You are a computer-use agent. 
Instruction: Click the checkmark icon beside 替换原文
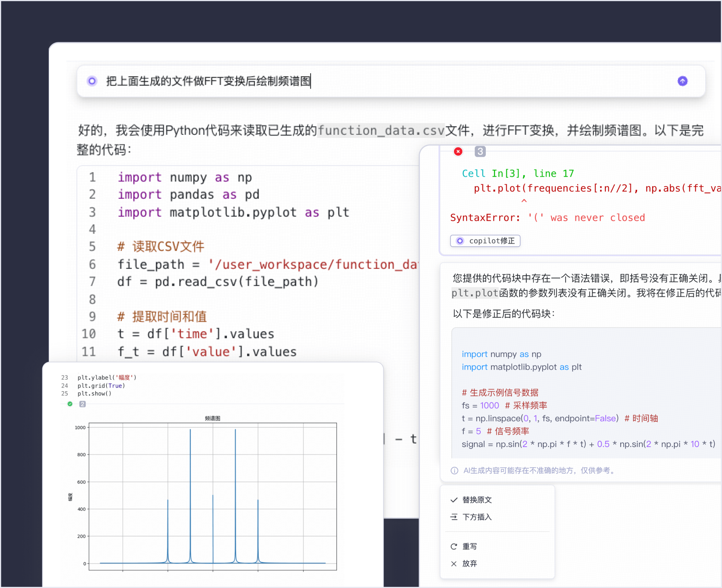click(454, 500)
